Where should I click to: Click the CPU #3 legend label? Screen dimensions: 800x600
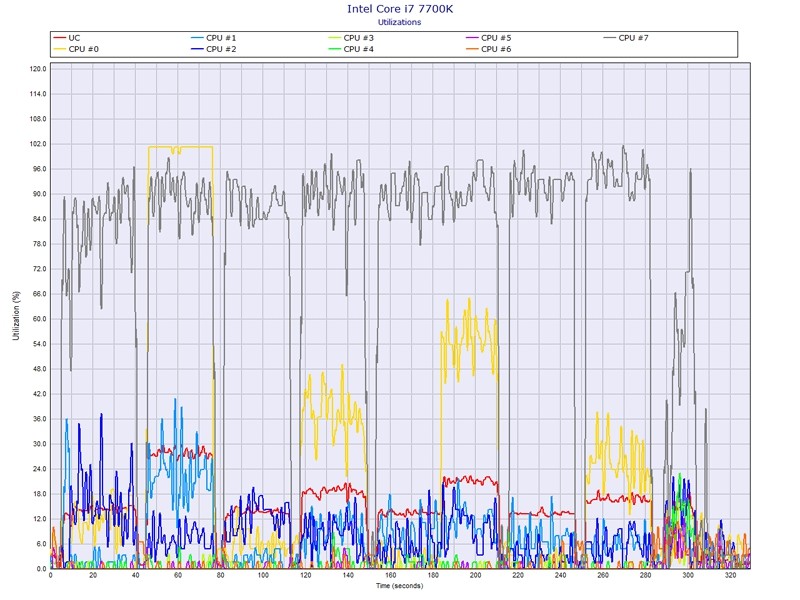358,38
